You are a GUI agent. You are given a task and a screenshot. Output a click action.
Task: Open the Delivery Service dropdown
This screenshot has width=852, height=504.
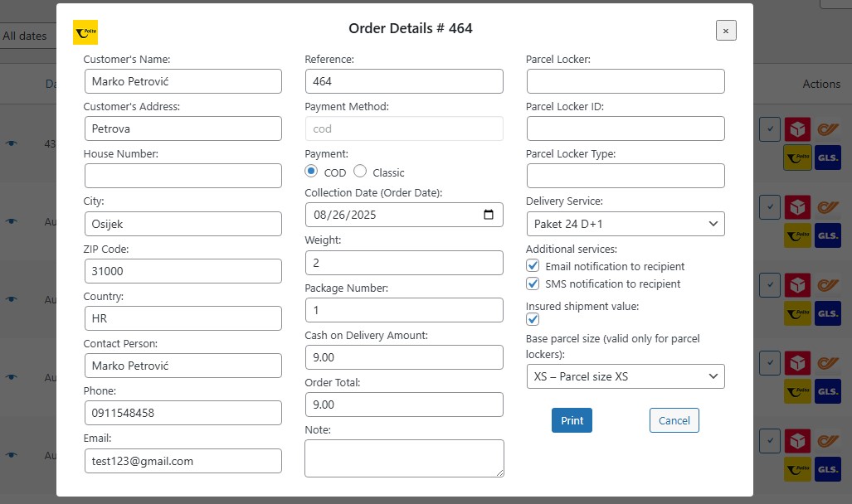coord(625,224)
